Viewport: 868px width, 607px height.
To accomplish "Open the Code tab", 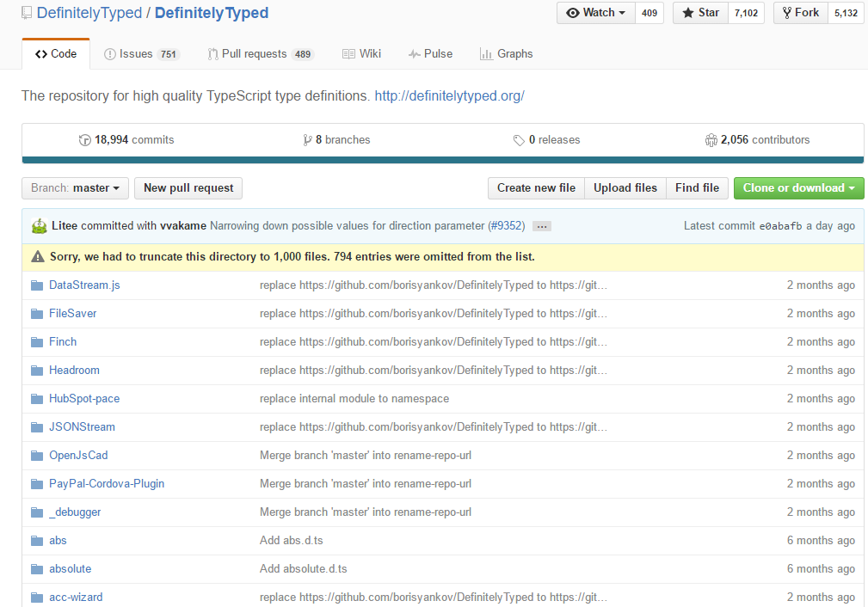I will click(x=56, y=53).
